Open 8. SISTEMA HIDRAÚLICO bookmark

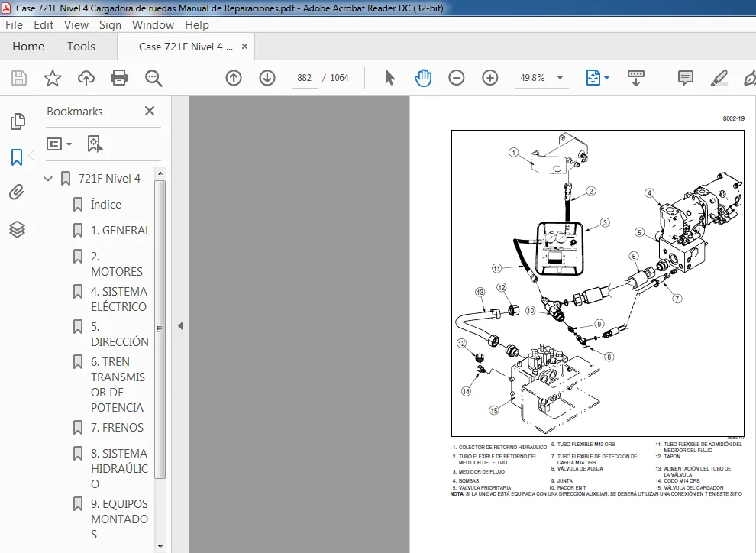(x=119, y=468)
